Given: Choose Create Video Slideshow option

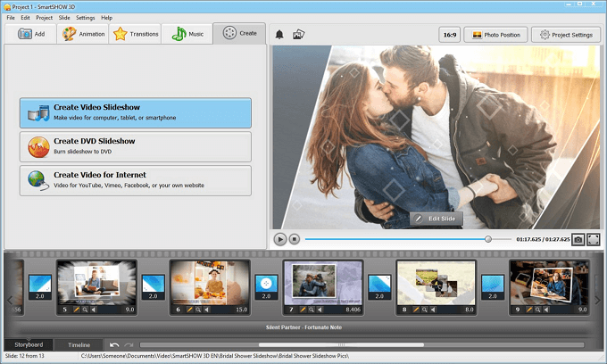Looking at the screenshot, I should 136,113.
